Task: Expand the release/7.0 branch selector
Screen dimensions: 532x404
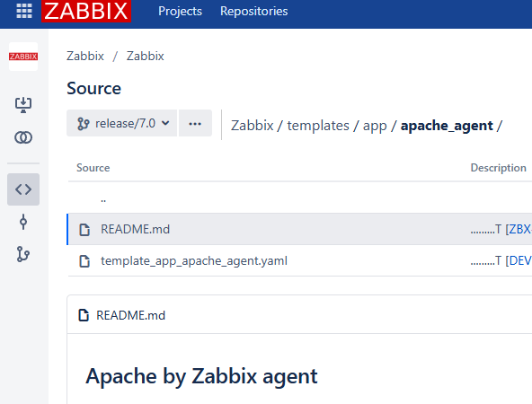Action: [122, 123]
